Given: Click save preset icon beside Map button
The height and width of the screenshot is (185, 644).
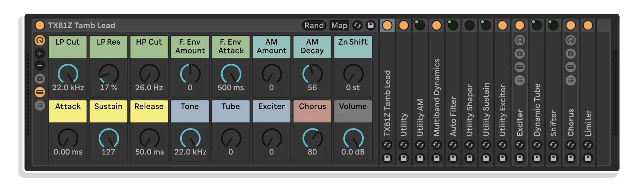Looking at the screenshot, I should (371, 26).
